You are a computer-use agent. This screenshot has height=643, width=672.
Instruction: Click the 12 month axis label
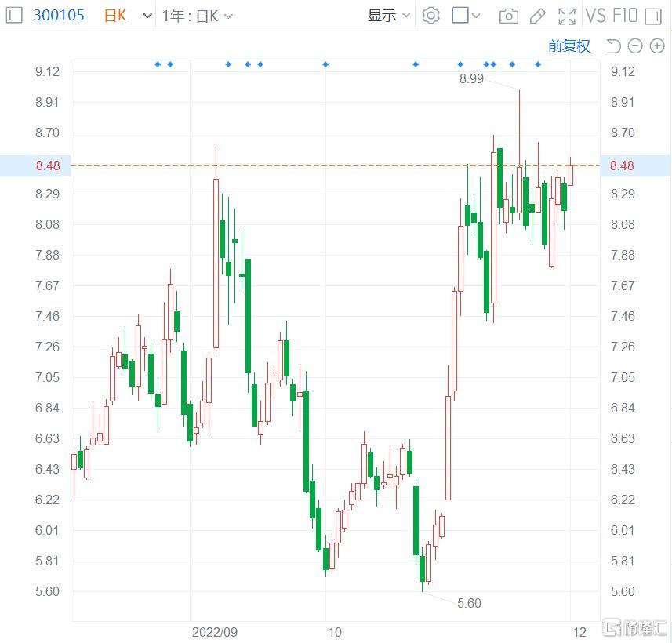[x=579, y=632]
